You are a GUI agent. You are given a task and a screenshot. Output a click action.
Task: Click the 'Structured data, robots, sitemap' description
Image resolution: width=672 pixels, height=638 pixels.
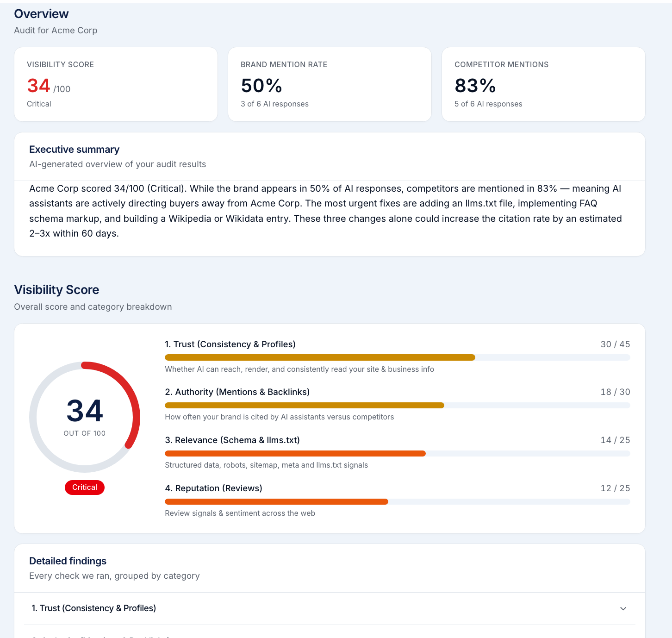pos(267,465)
